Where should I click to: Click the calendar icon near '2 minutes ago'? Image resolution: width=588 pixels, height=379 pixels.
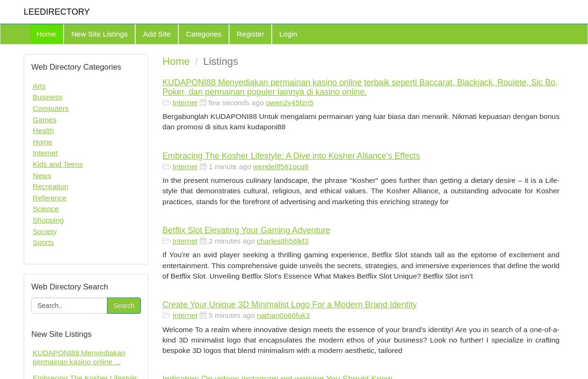click(x=203, y=241)
